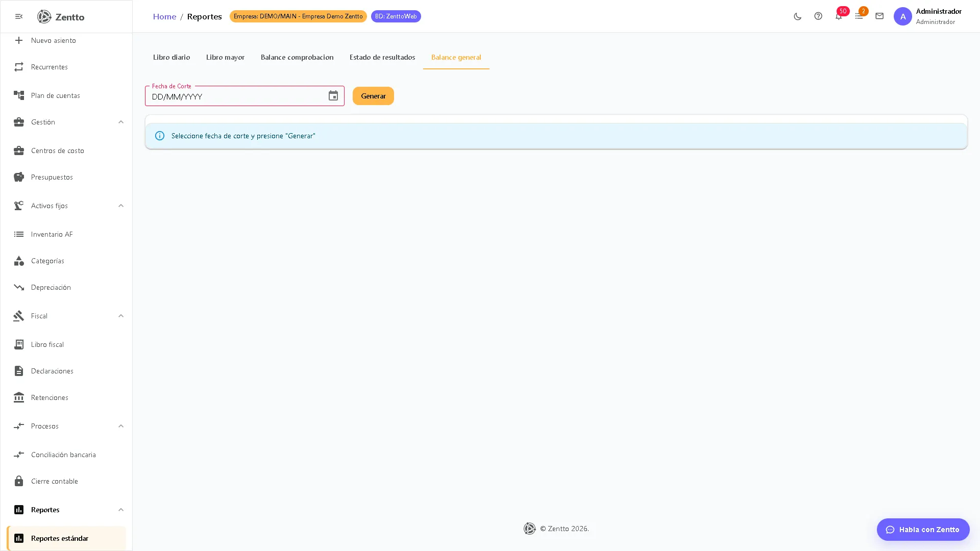
Task: Go to Home breadcrumb link
Action: click(x=164, y=16)
